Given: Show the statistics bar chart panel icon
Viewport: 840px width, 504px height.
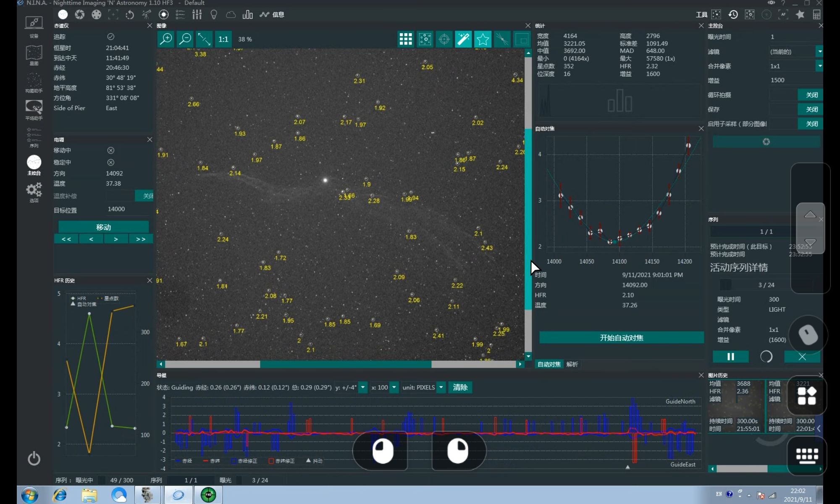Looking at the screenshot, I should 247,15.
